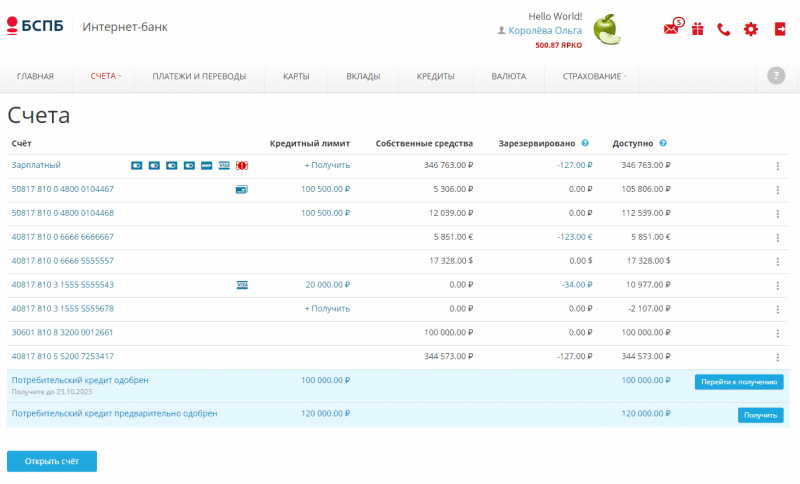Click the red logout door icon

pyautogui.click(x=780, y=29)
